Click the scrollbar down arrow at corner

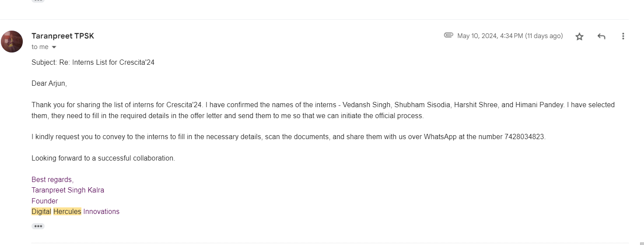pos(641,243)
